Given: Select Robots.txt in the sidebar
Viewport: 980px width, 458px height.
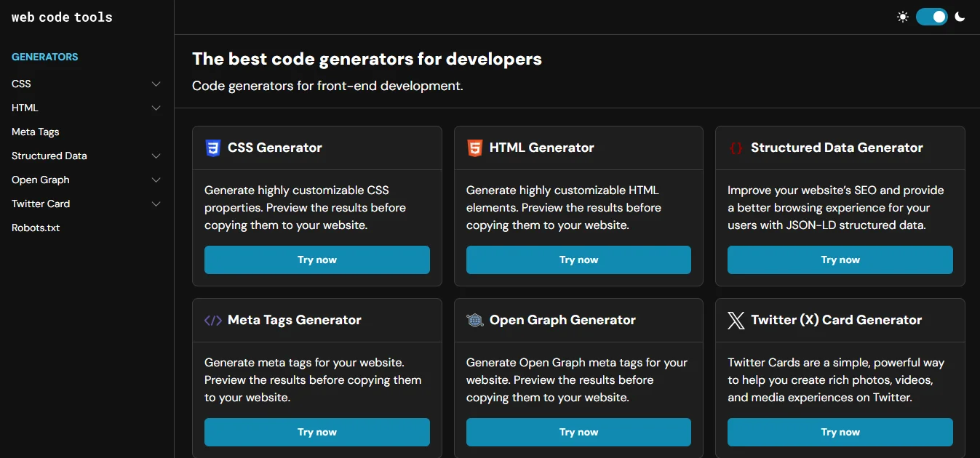Looking at the screenshot, I should click(x=35, y=228).
